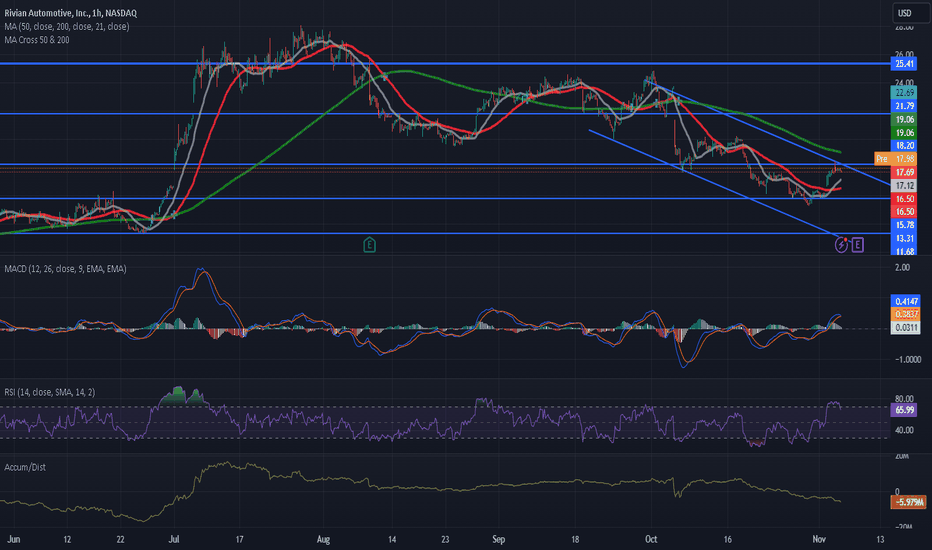
Task: Select the MA (50, close, 200, close, 21, close) legend
Action: pyautogui.click(x=67, y=26)
